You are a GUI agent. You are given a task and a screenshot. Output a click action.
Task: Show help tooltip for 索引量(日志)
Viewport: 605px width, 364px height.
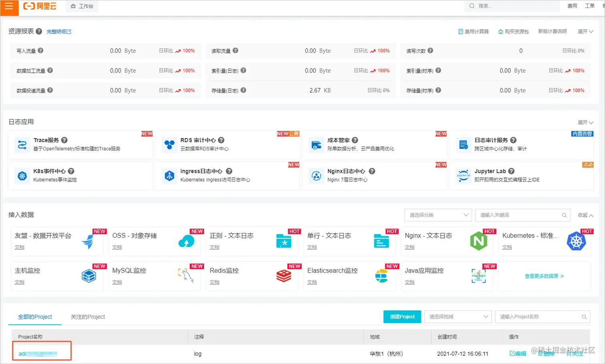coord(243,70)
